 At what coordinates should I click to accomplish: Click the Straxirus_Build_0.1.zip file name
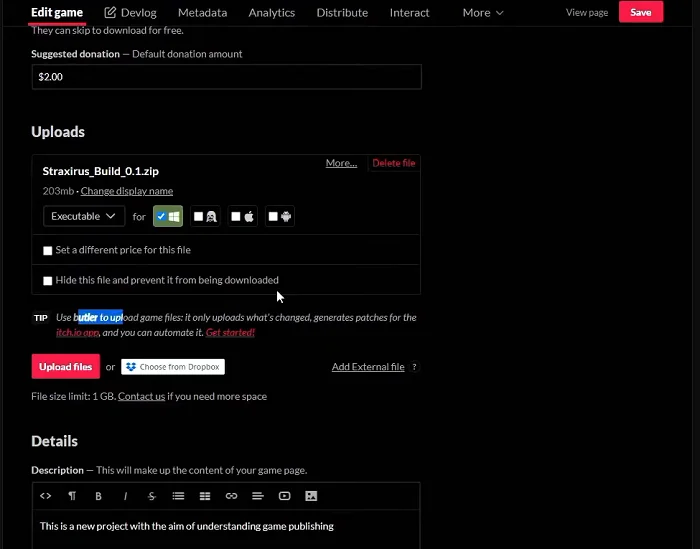click(x=100, y=171)
